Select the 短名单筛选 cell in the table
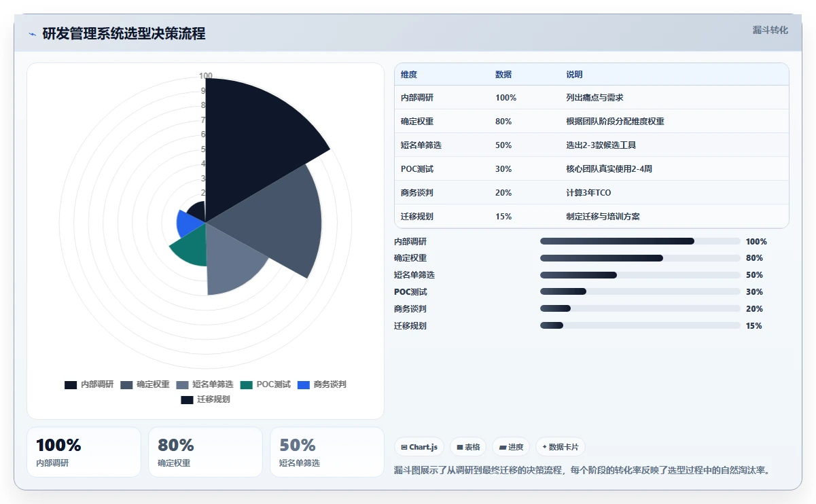Image resolution: width=816 pixels, height=504 pixels. click(x=421, y=145)
